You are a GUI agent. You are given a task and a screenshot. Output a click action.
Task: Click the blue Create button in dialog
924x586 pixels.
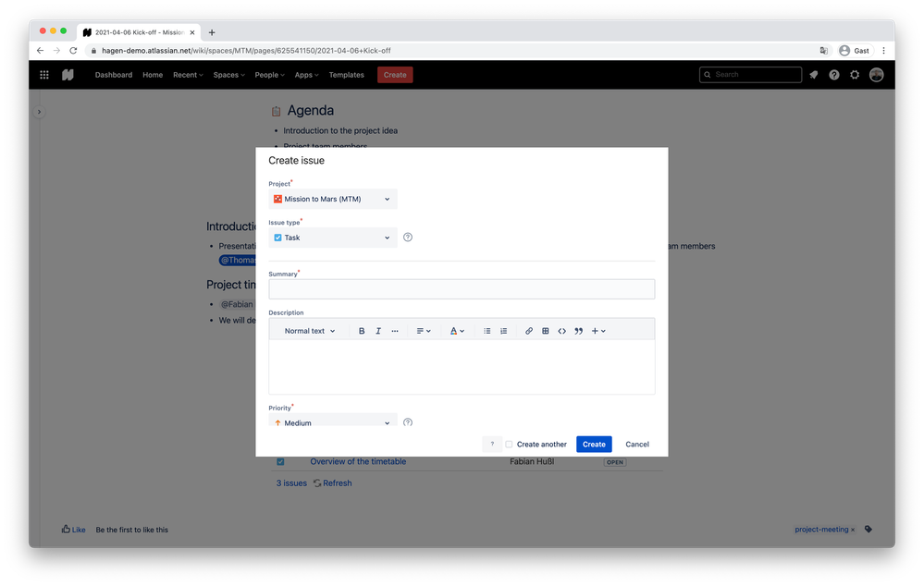(594, 444)
